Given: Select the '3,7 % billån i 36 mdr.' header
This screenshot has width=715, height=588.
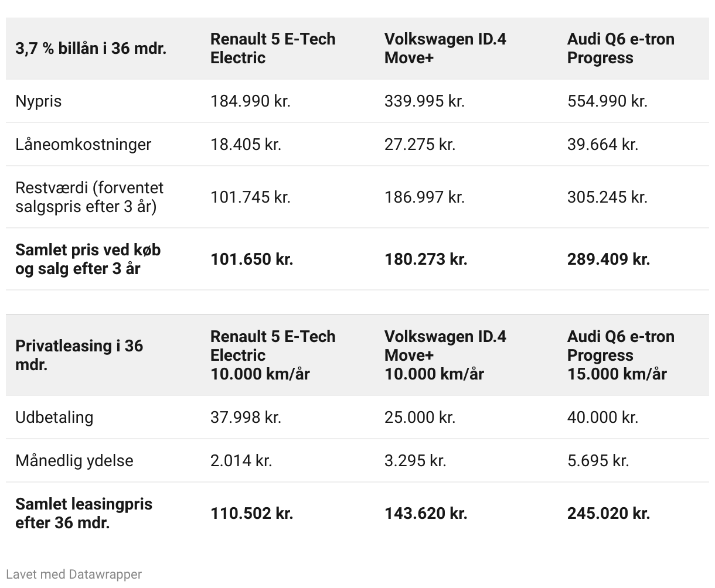Looking at the screenshot, I should click(91, 48).
